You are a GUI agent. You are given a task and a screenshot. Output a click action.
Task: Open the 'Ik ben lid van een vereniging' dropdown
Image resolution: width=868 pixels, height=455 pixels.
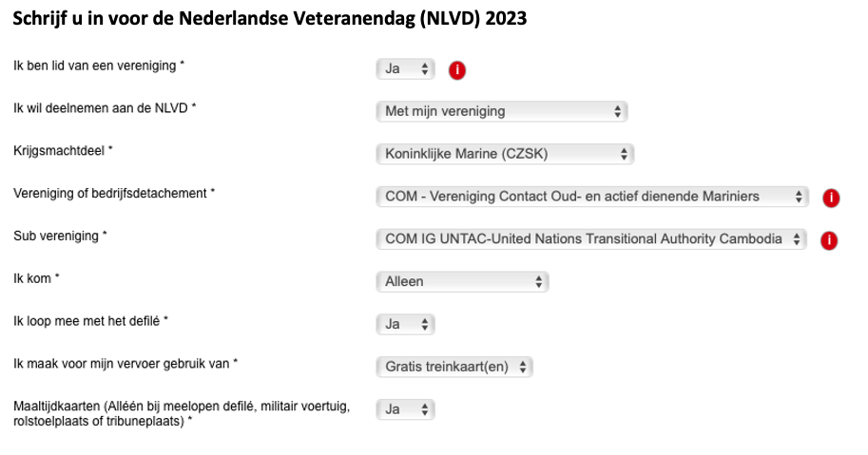coord(405,69)
